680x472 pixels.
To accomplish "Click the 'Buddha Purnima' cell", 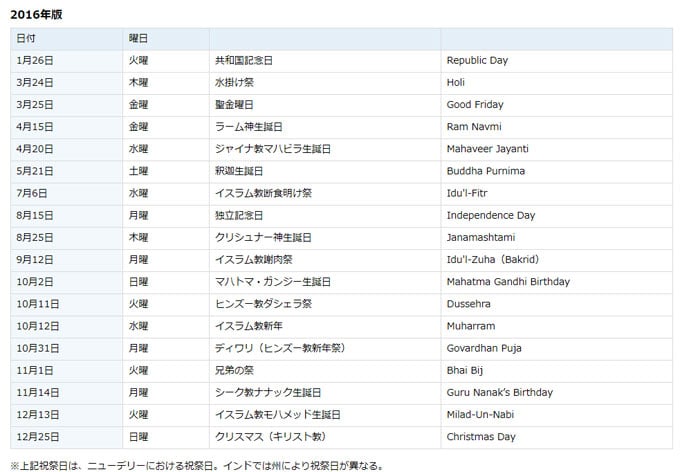I will 557,171.
